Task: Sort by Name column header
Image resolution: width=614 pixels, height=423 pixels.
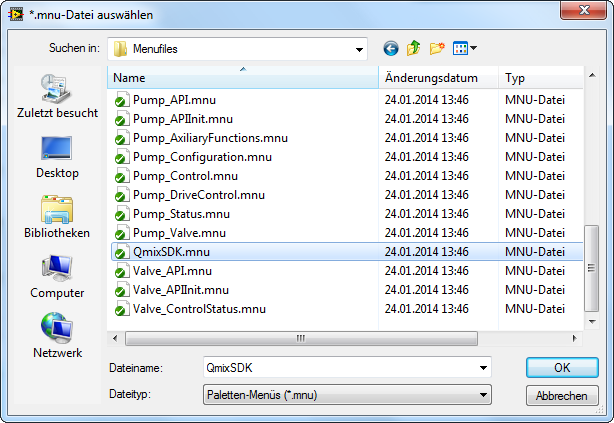Action: (x=243, y=78)
